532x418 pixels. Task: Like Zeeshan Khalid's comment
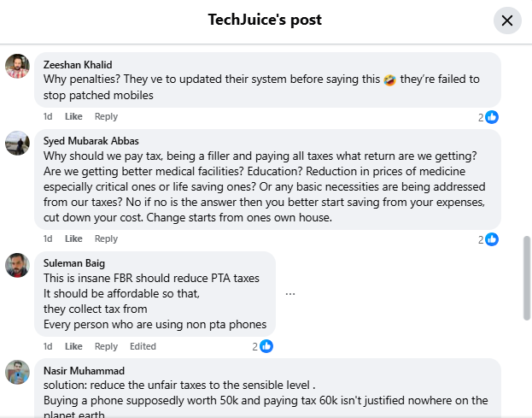tap(73, 116)
